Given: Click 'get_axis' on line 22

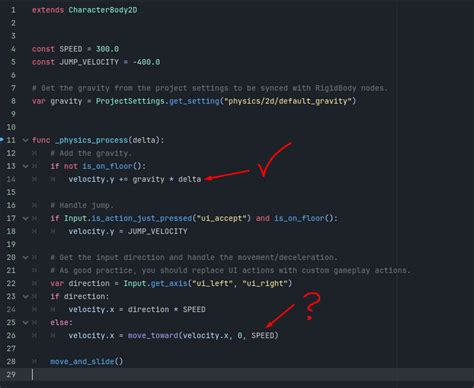Looking at the screenshot, I should click(169, 284).
